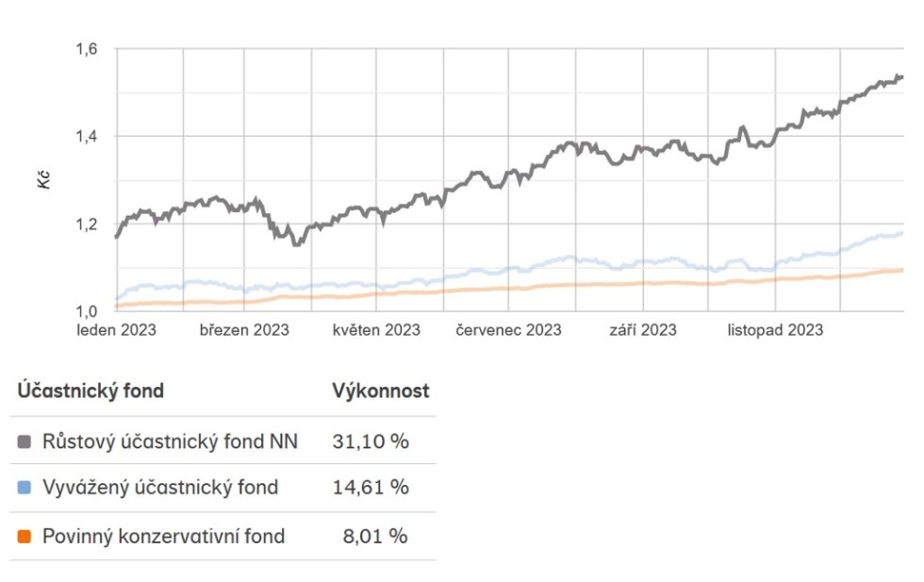Select Růstový účastnický fond NN row label
924x582 pixels.
[x=170, y=441]
